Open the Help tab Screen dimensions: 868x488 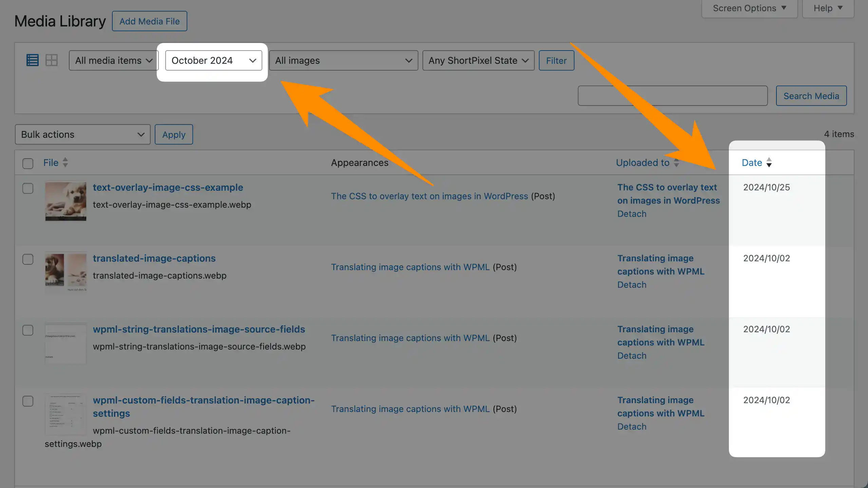tap(828, 8)
